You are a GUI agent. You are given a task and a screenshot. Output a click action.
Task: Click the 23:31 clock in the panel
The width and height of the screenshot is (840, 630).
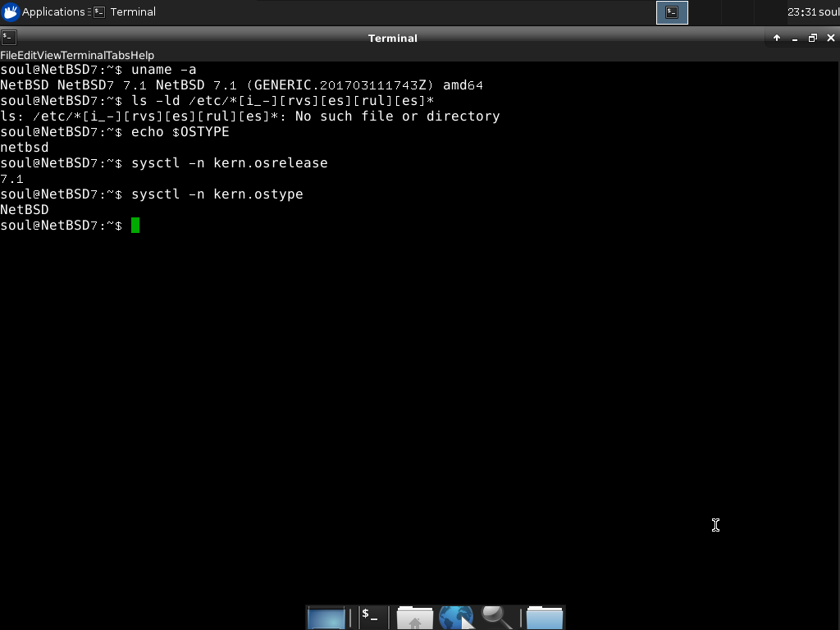(x=802, y=11)
